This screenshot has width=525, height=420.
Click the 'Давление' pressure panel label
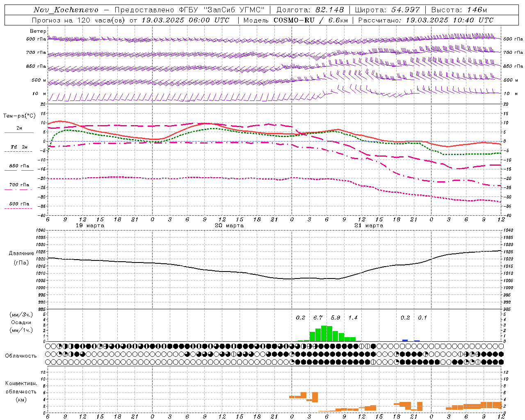[x=21, y=253]
